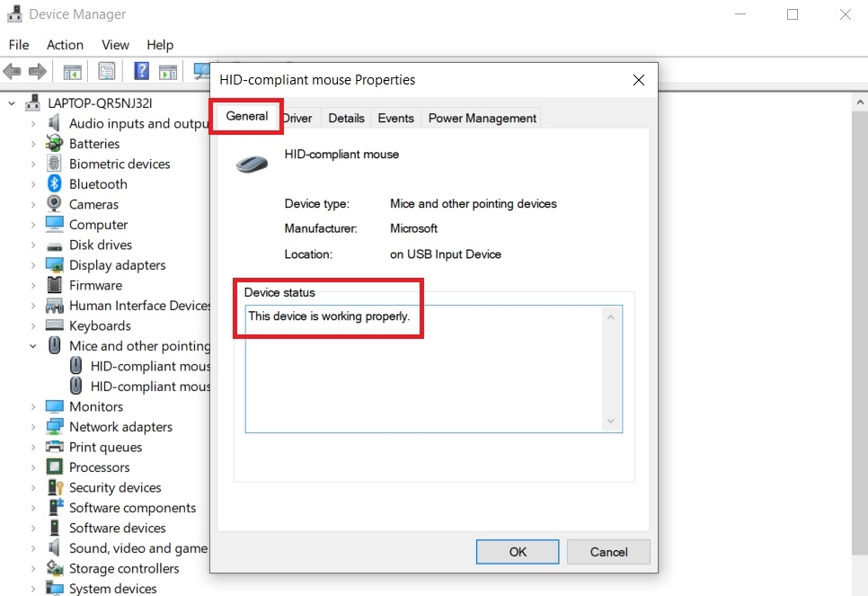This screenshot has height=596, width=868.
Task: Click the Cameras icon
Action: coord(54,204)
